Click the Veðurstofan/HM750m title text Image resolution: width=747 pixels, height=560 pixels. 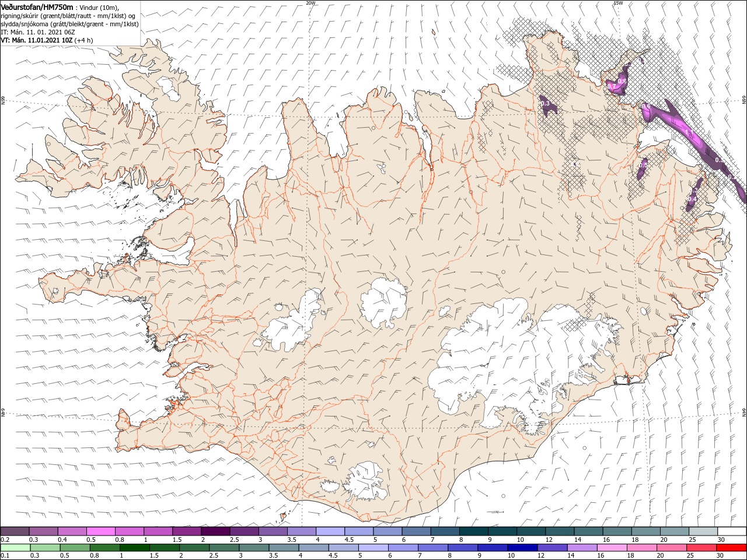click(37, 6)
